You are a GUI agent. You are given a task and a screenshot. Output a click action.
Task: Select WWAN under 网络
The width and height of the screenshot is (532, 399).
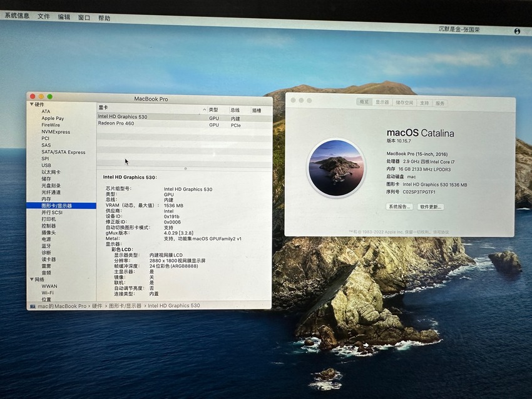point(49,286)
